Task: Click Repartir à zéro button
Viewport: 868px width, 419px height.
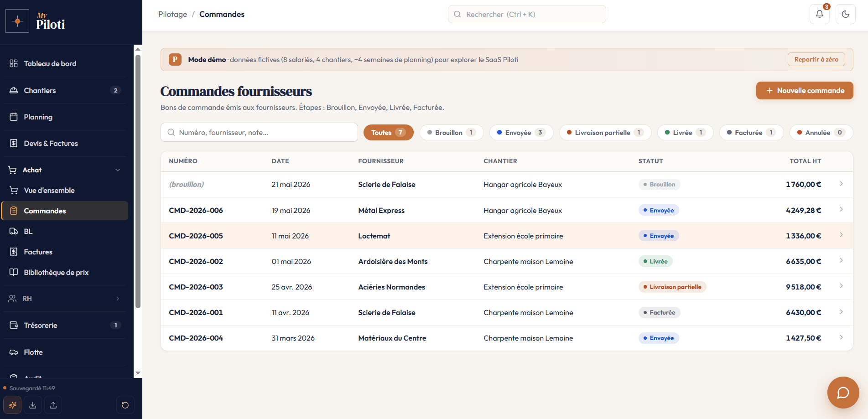Action: point(816,59)
